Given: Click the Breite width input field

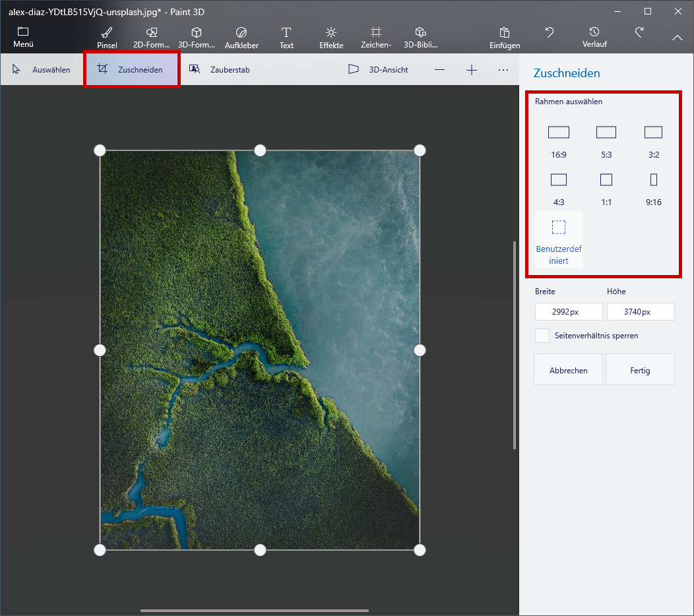Looking at the screenshot, I should (x=569, y=312).
